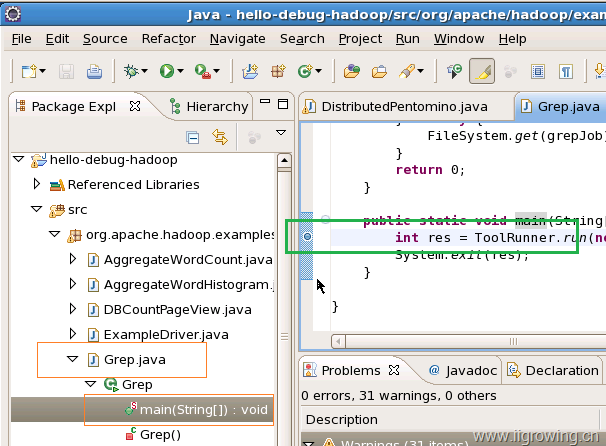Click the New Java Package icon

tap(278, 71)
